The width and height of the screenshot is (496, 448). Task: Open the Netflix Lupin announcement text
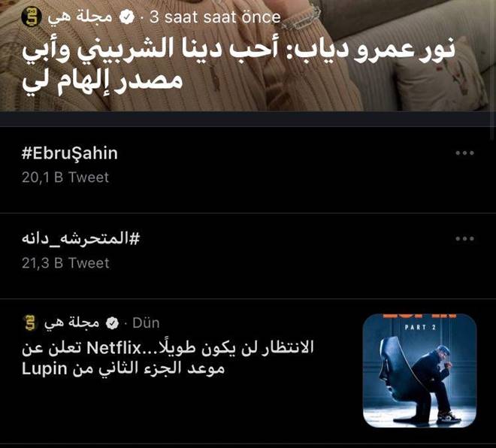pyautogui.click(x=168, y=358)
